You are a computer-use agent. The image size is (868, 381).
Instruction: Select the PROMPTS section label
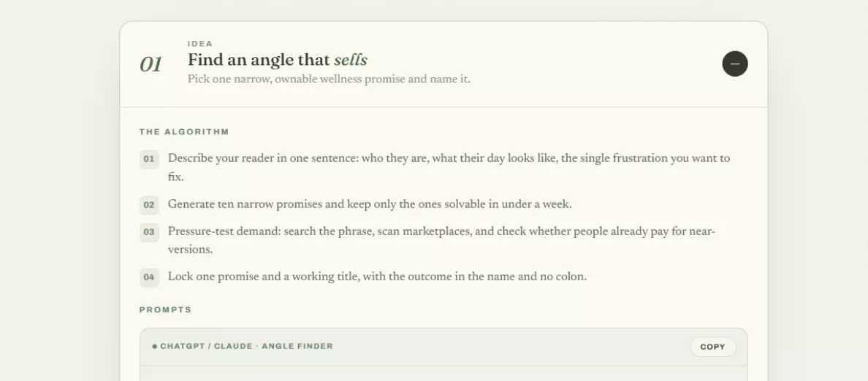click(165, 309)
